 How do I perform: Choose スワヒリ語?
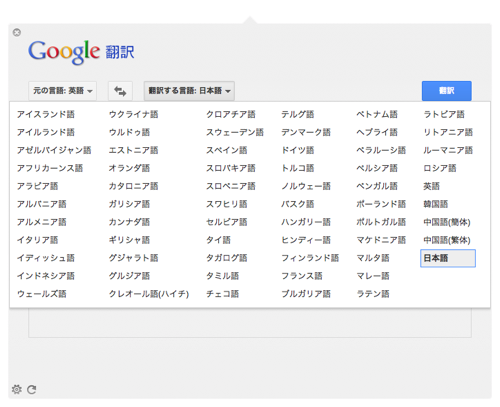(227, 204)
